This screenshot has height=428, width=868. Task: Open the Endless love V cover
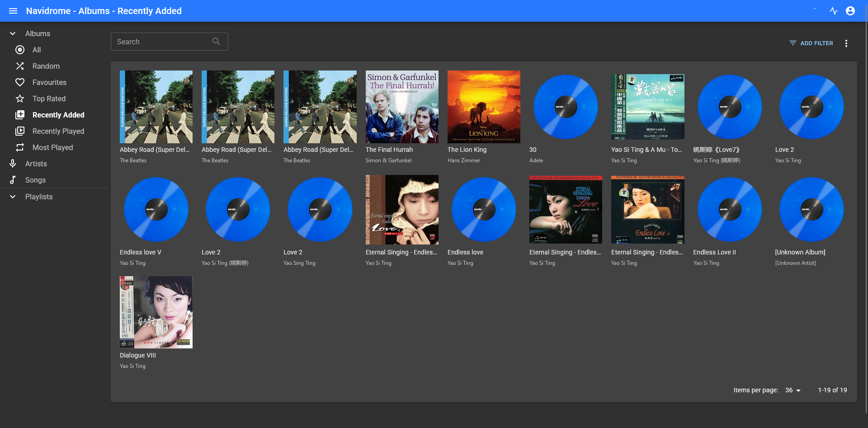pyautogui.click(x=156, y=209)
